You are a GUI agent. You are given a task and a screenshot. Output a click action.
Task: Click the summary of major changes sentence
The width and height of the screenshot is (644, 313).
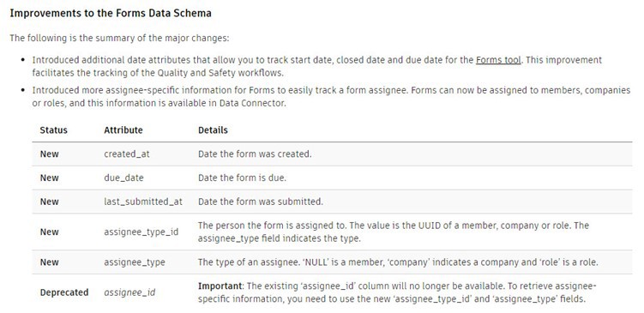[119, 39]
